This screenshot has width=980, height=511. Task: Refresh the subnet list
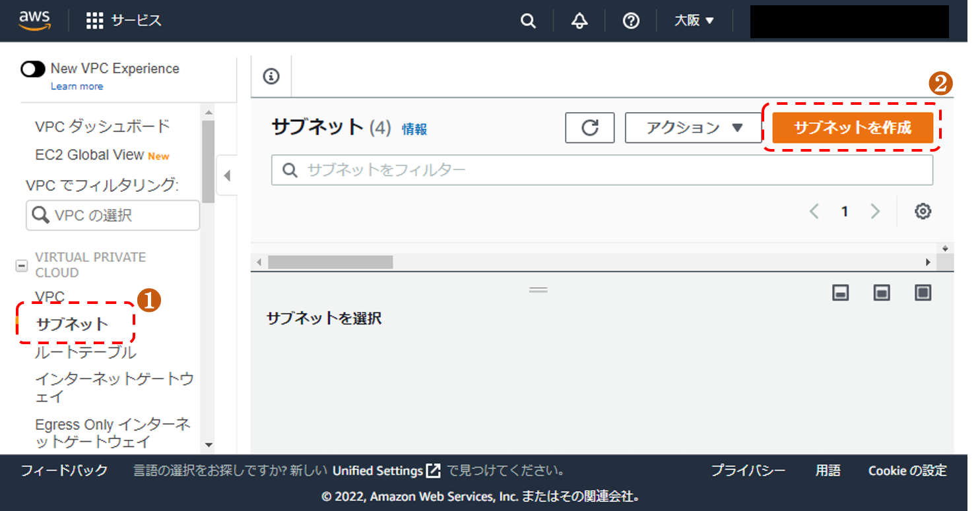click(x=589, y=127)
